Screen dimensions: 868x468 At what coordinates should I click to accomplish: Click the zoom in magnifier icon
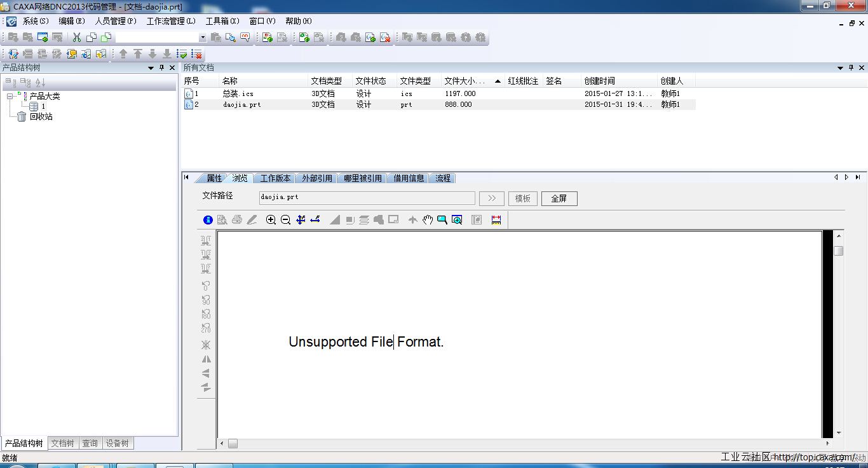271,220
